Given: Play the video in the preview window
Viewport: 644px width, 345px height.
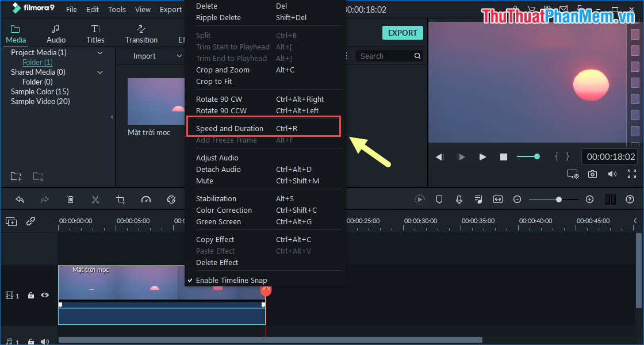Looking at the screenshot, I should (x=482, y=156).
